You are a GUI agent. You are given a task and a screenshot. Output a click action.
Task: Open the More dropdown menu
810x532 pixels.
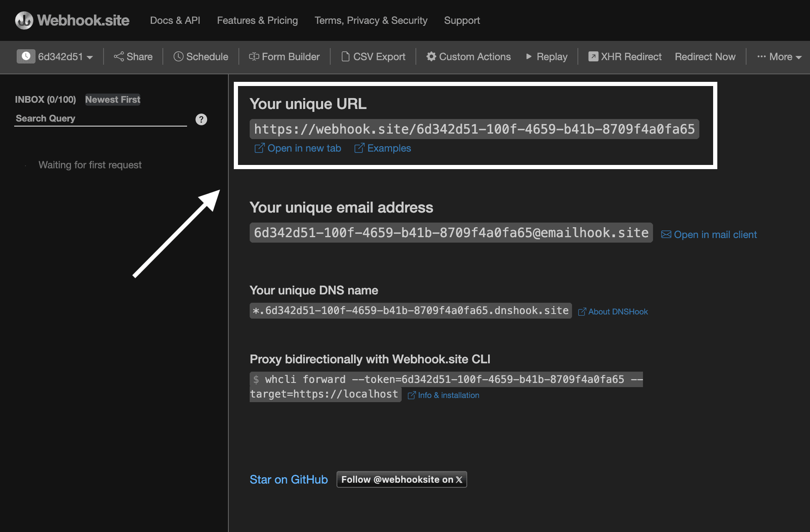click(779, 57)
